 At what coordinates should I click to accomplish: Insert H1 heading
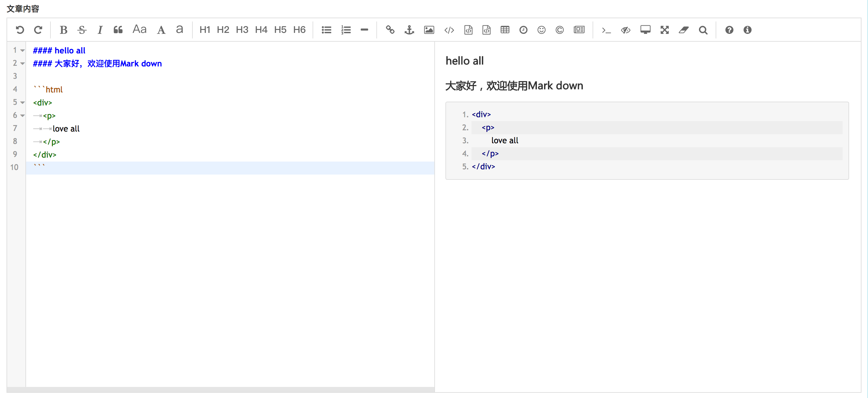(204, 30)
